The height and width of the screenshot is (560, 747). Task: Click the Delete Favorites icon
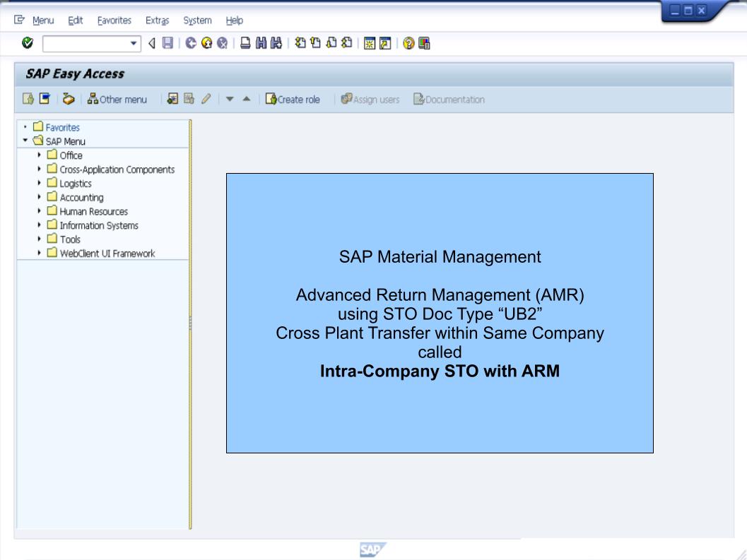[189, 99]
